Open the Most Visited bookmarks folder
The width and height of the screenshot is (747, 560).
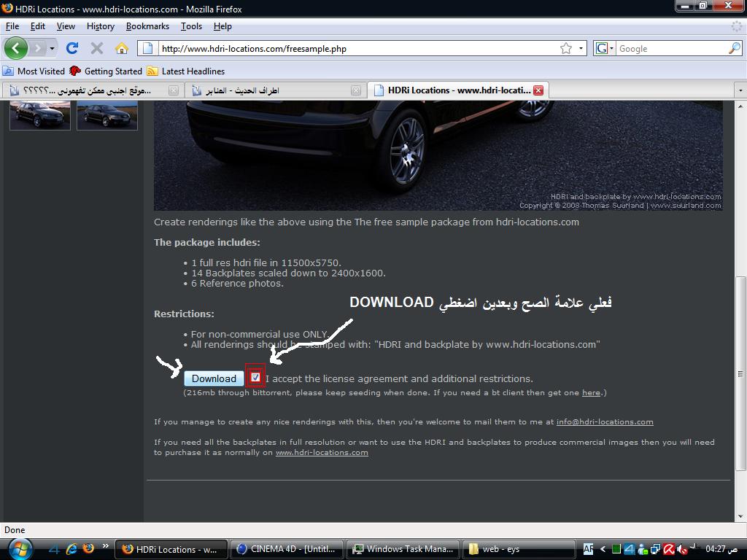(x=34, y=71)
